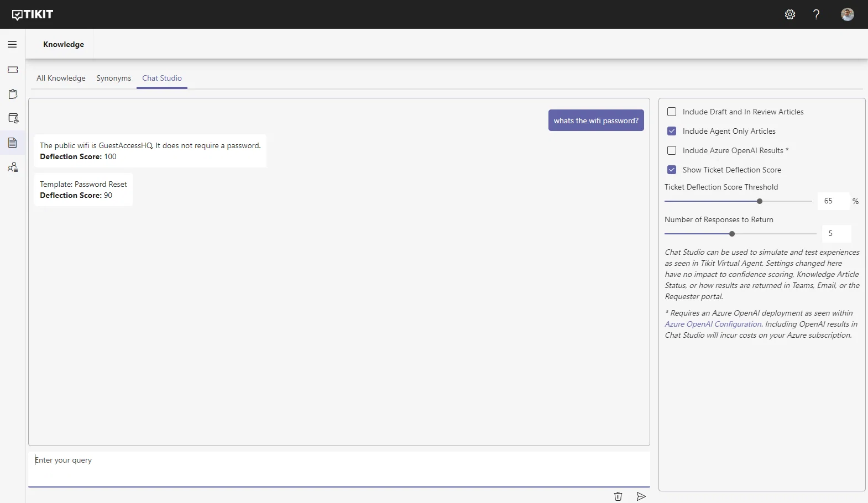Send the query with the arrow icon
The height and width of the screenshot is (503, 868).
641,496
